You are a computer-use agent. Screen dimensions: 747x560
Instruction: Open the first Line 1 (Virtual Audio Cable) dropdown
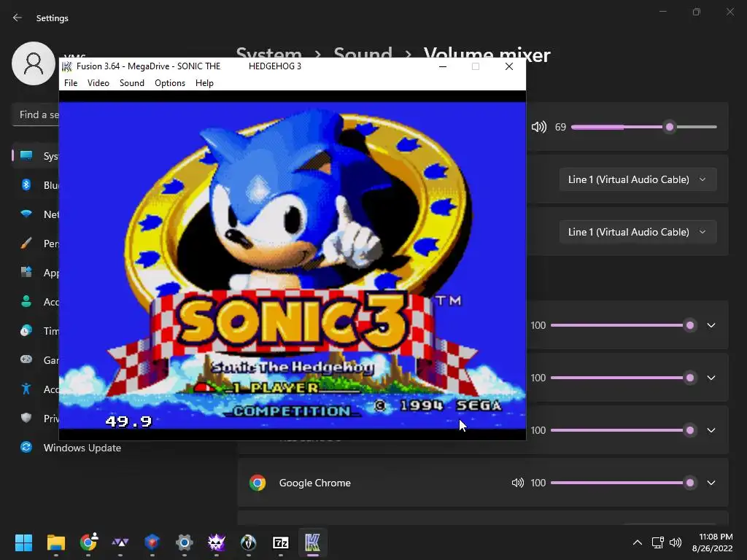click(638, 179)
